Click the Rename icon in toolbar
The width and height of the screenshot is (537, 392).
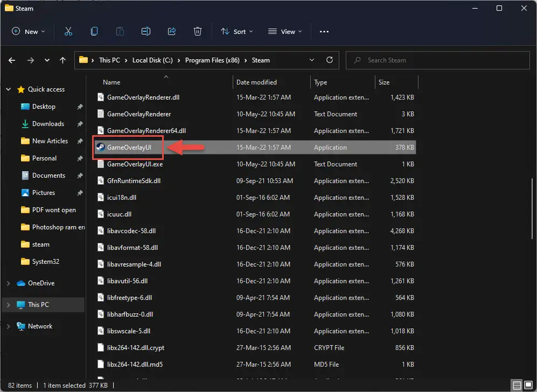coord(146,31)
